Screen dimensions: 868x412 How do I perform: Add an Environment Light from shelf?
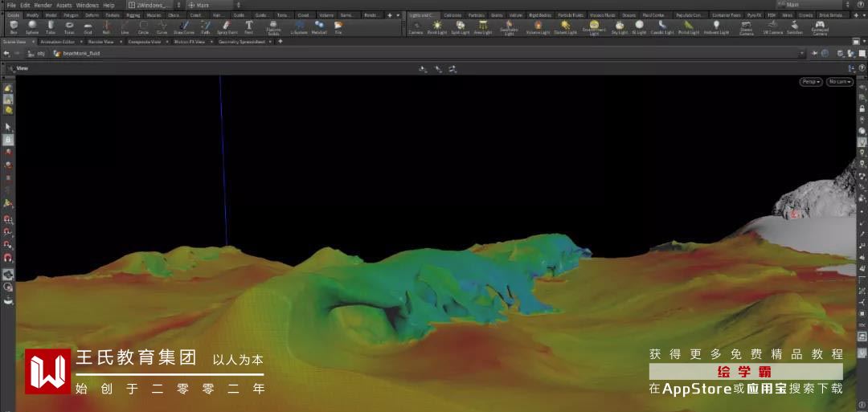(x=594, y=28)
